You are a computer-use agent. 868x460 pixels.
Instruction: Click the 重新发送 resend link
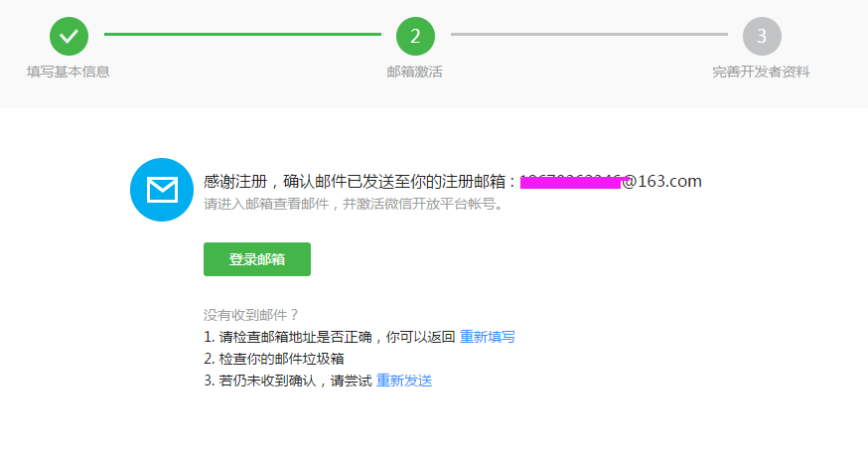pos(404,381)
